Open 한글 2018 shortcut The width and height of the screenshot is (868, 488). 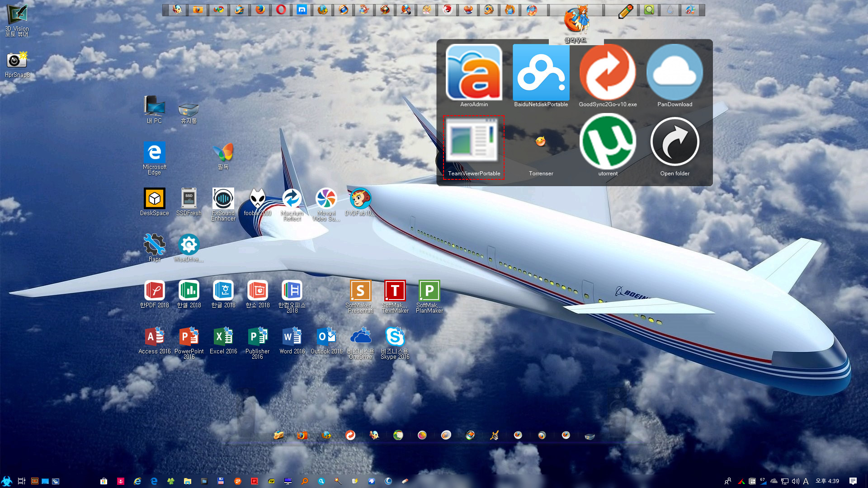tap(223, 294)
